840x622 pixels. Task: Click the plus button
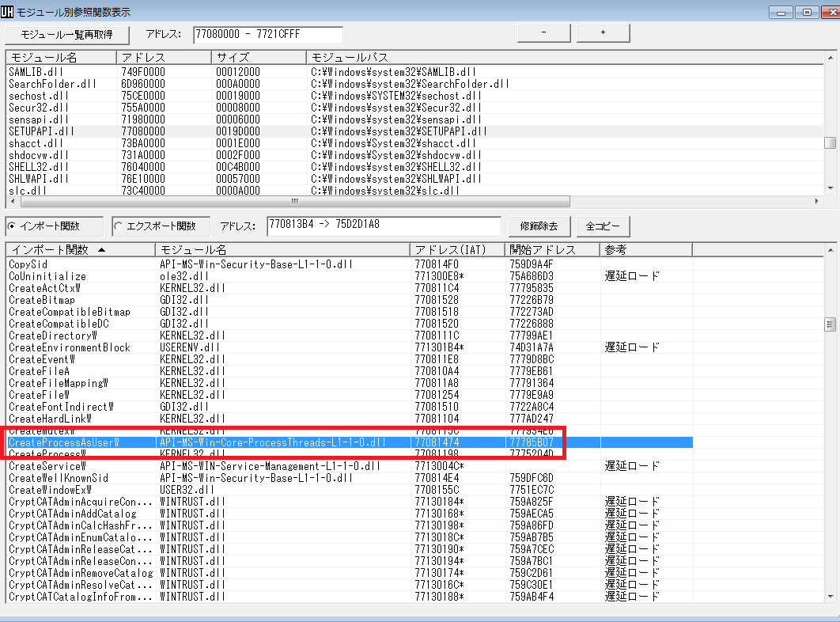604,32
